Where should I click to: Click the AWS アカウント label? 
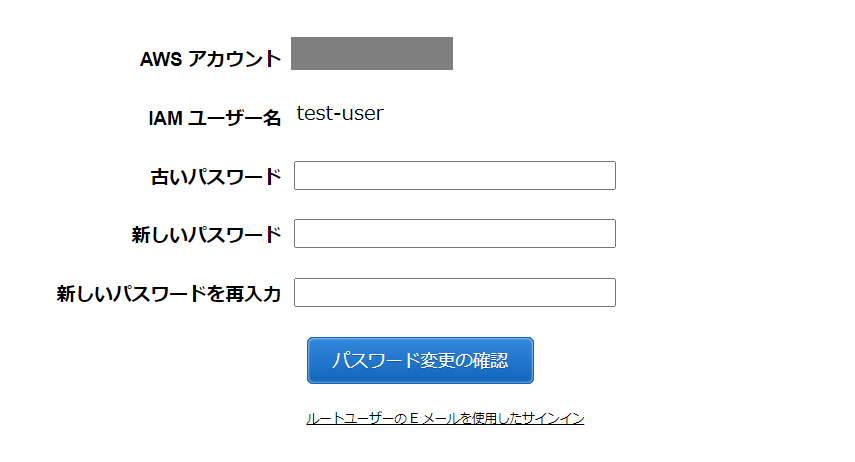(210, 58)
